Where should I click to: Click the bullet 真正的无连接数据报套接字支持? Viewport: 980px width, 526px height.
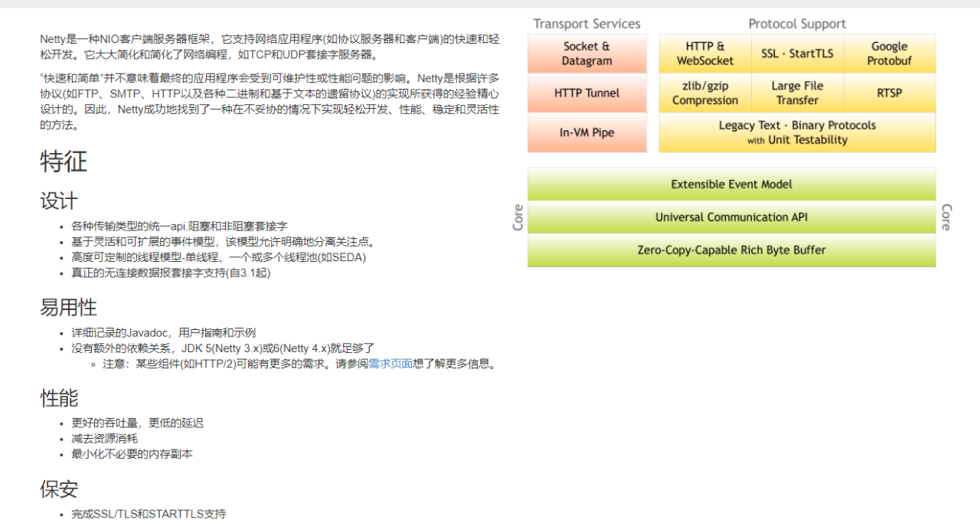coord(171,273)
